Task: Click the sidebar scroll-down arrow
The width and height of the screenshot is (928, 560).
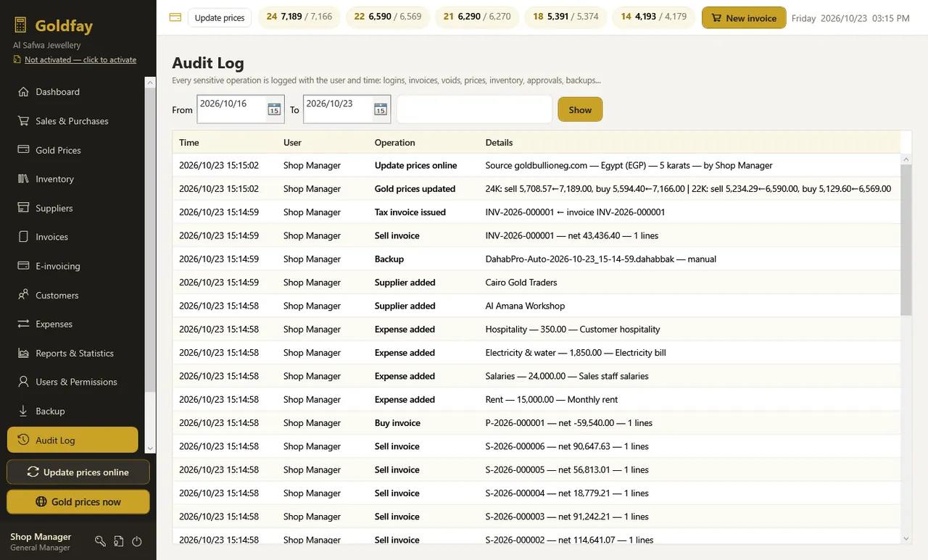Action: [x=150, y=448]
